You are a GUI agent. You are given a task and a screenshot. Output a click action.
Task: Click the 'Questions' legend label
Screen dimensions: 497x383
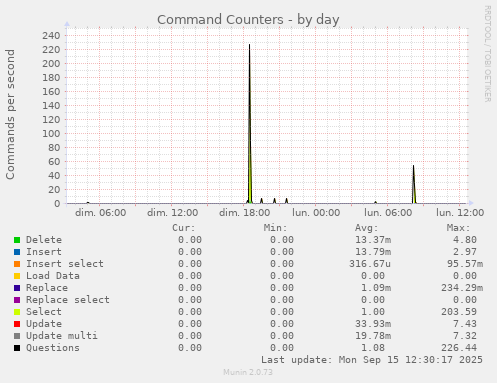click(x=53, y=348)
